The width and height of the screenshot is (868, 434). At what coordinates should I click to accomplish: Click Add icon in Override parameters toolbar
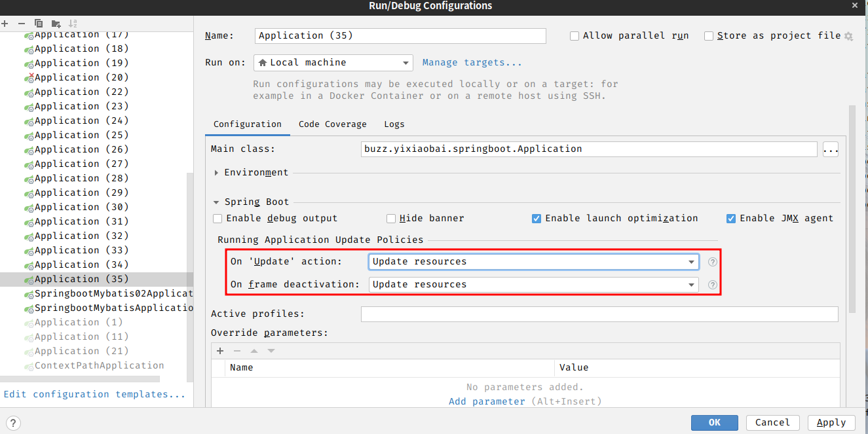click(220, 351)
